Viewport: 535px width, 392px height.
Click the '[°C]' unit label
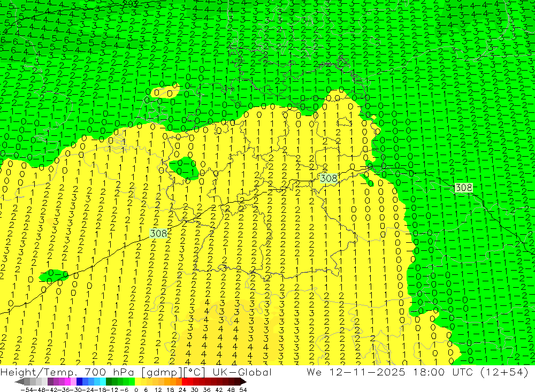194,372
